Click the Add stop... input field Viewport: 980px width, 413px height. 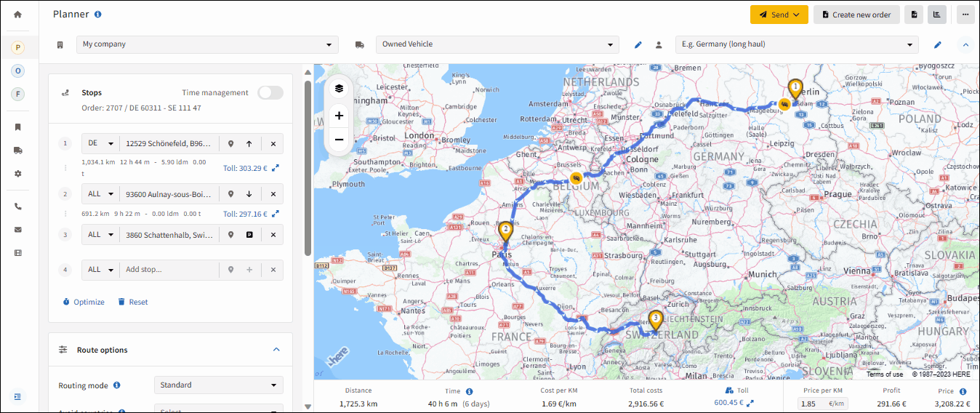tap(169, 270)
